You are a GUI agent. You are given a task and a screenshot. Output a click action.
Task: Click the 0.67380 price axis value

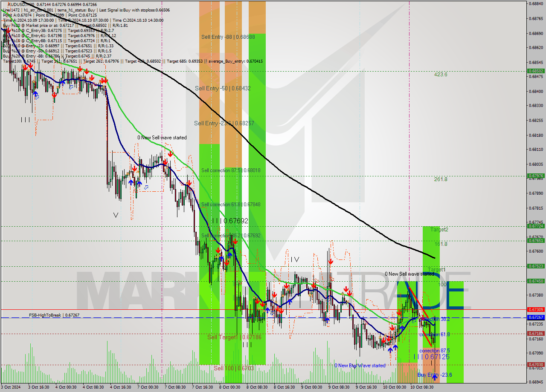536,295
